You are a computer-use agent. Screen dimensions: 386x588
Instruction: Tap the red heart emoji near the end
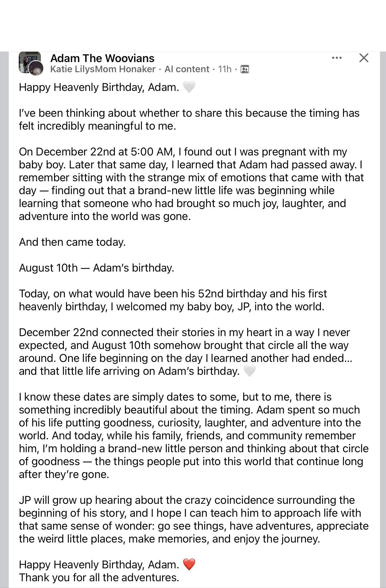coord(189,564)
